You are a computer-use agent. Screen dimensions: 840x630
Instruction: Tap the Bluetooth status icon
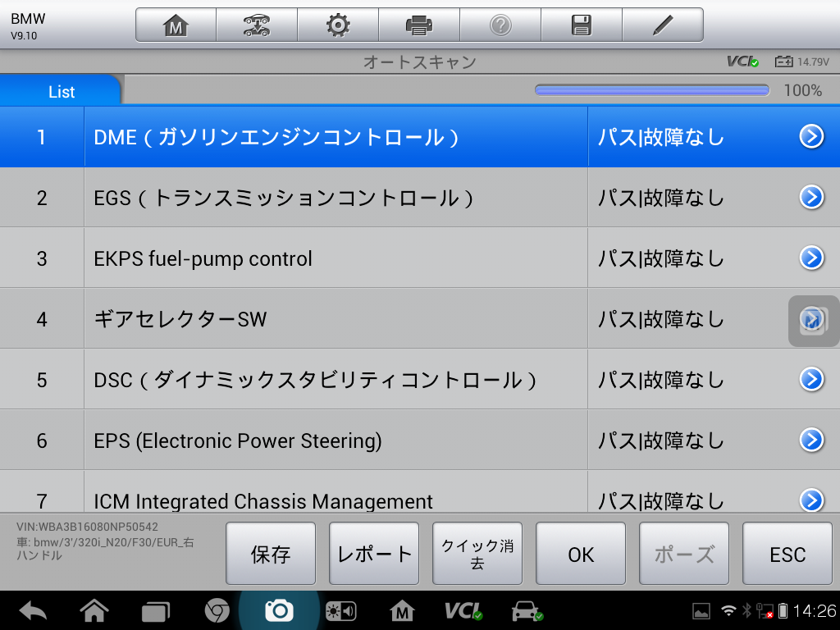(x=746, y=610)
